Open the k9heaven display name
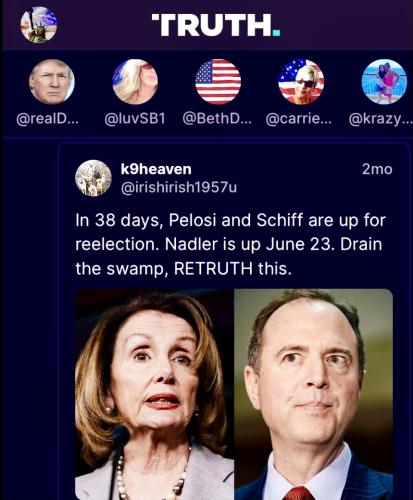This screenshot has height=500, width=413. pos(156,169)
